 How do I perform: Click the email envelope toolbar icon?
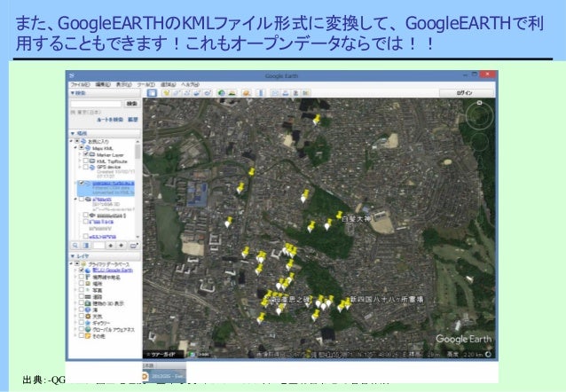(275, 93)
